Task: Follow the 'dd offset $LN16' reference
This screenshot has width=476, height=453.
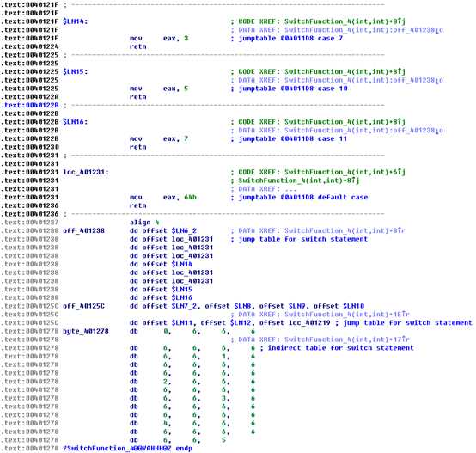Action: pyautogui.click(x=162, y=297)
